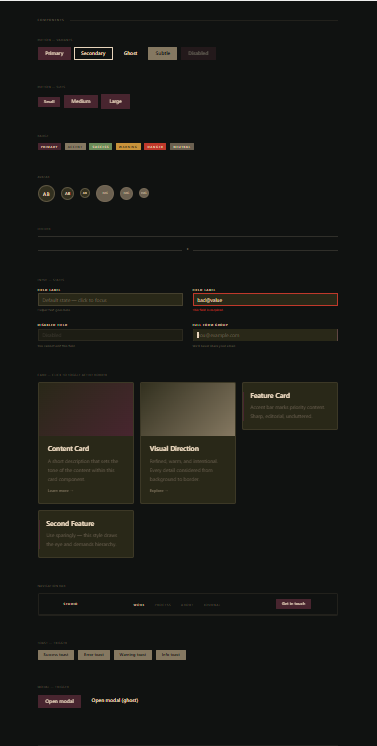Click the medium AB initials avatar

[x=68, y=194]
